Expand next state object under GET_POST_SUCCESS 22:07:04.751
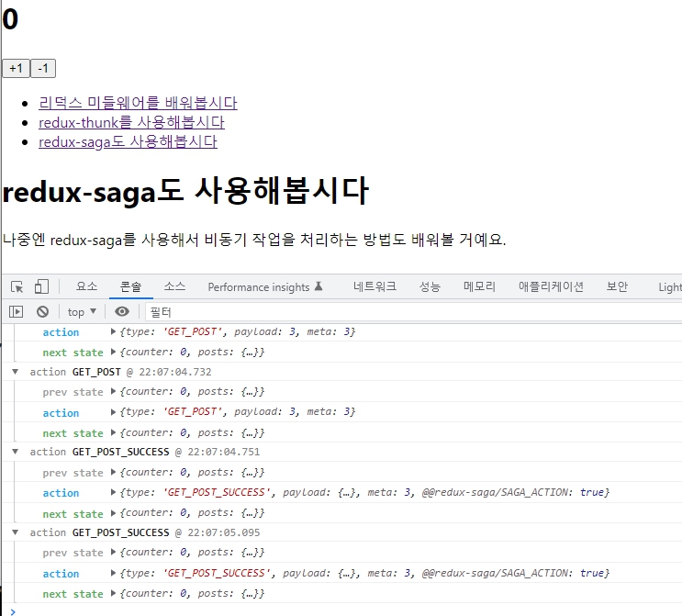Viewport: 682px width, 616px height. tap(113, 513)
